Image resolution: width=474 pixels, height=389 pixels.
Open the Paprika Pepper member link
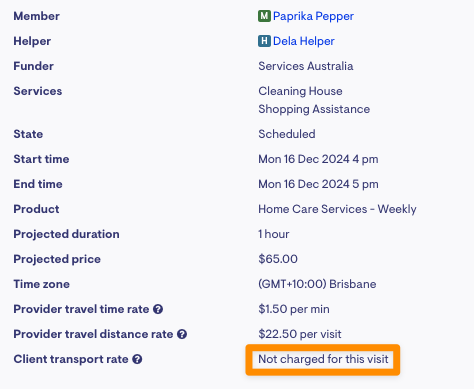coord(313,16)
